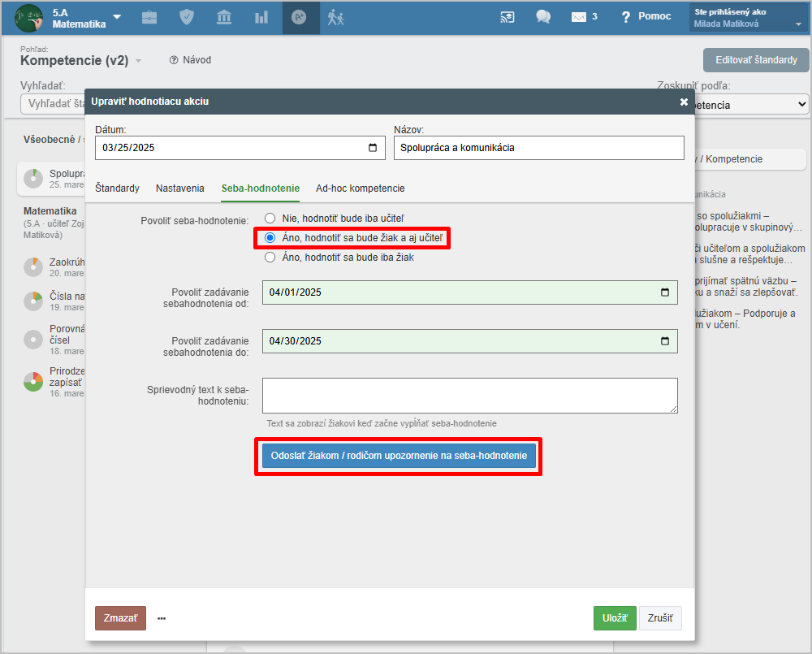Click the Sprievodný text k seba-hodnoteniu textarea
Viewport: 812px width, 654px height.
[x=469, y=396]
